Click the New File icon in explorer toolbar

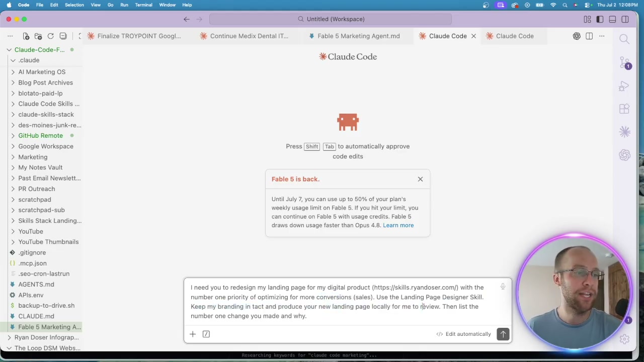tap(26, 36)
